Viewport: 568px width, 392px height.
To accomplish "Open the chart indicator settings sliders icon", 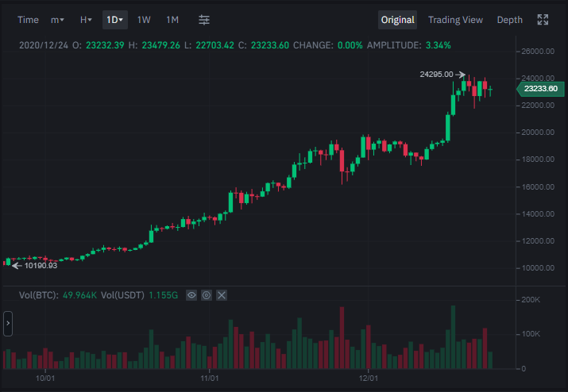I will point(204,20).
